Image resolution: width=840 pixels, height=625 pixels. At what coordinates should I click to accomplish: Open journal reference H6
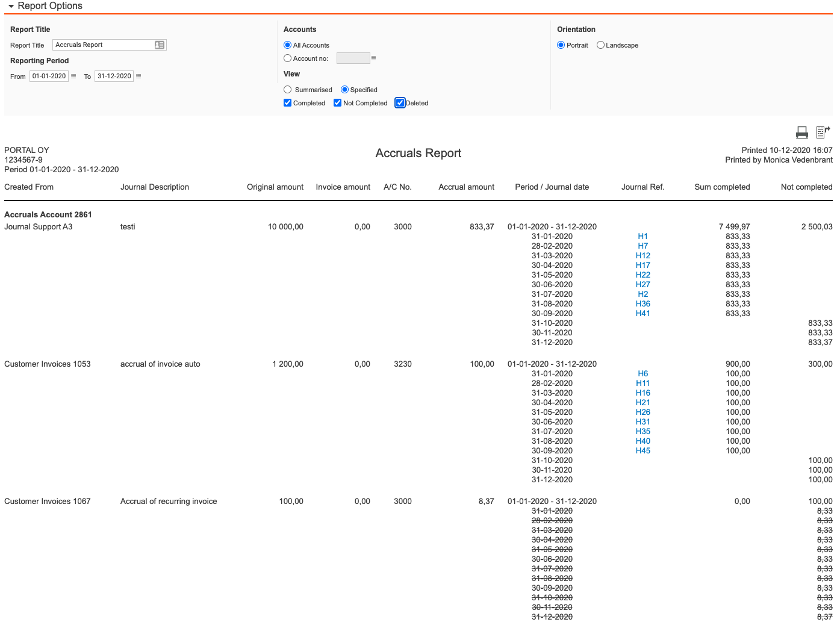pos(642,374)
